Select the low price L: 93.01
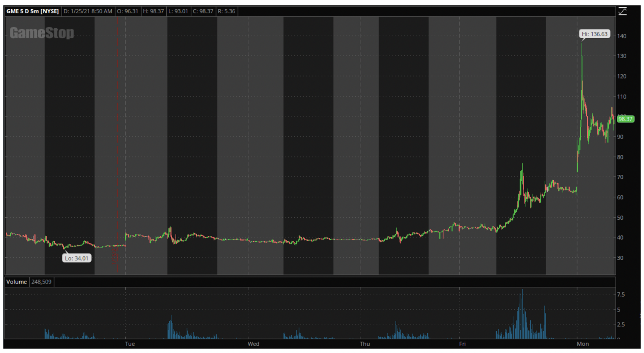Screen dimensions: 644x353 [x=178, y=11]
